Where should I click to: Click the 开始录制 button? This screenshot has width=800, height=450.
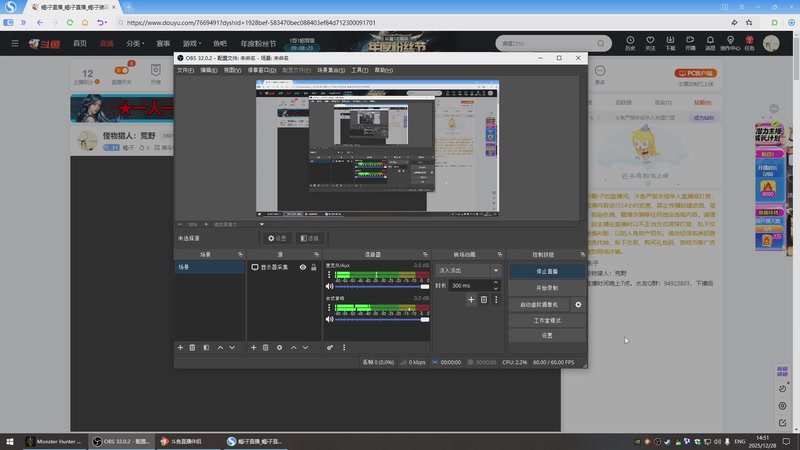coord(546,287)
